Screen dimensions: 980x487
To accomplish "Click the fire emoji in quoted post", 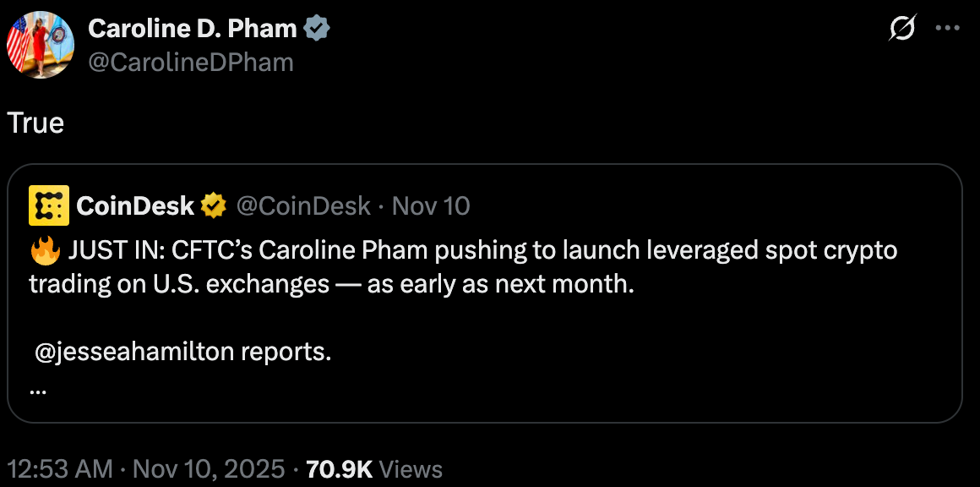I will pyautogui.click(x=42, y=250).
